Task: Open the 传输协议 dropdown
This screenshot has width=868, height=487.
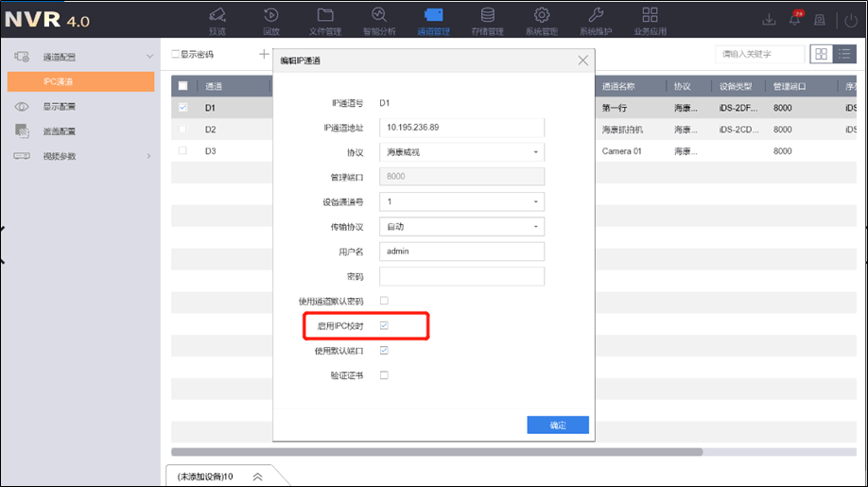Action: click(x=461, y=227)
